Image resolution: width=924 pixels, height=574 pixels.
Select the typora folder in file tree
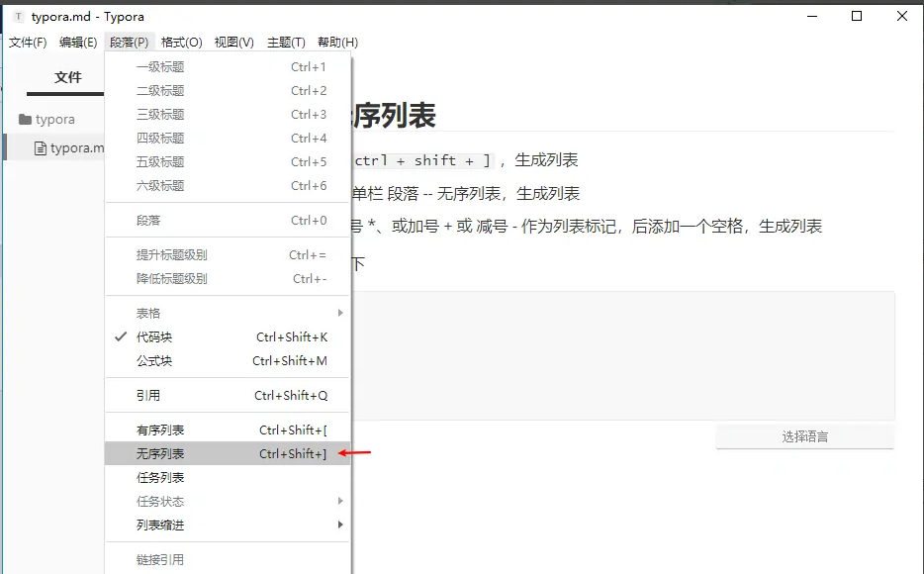pyautogui.click(x=54, y=120)
